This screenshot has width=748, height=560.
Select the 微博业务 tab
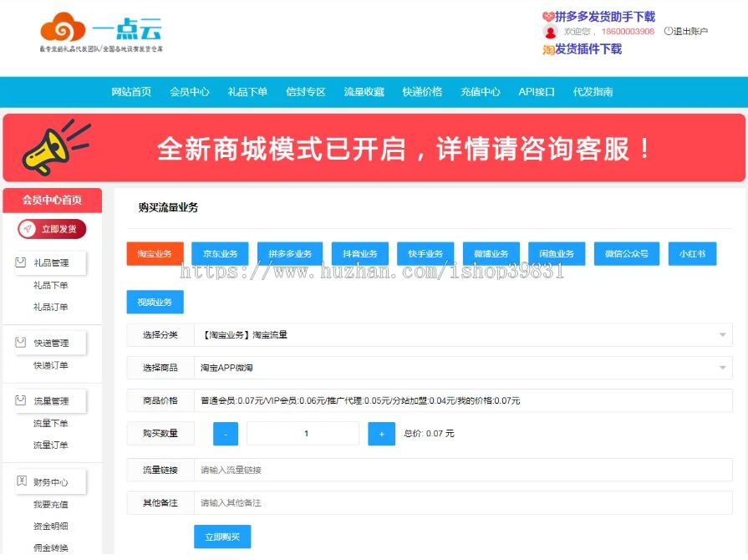pos(491,254)
